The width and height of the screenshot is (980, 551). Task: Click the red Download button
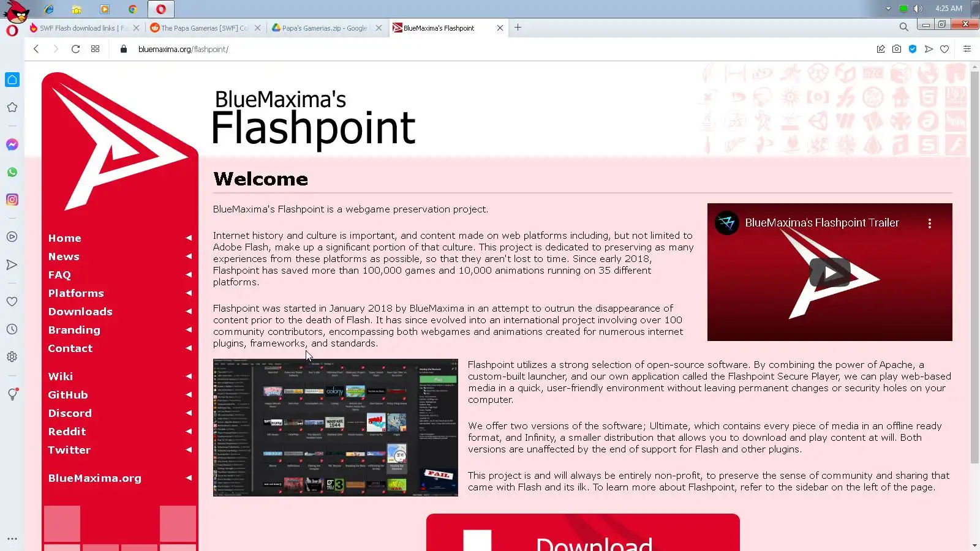582,533
